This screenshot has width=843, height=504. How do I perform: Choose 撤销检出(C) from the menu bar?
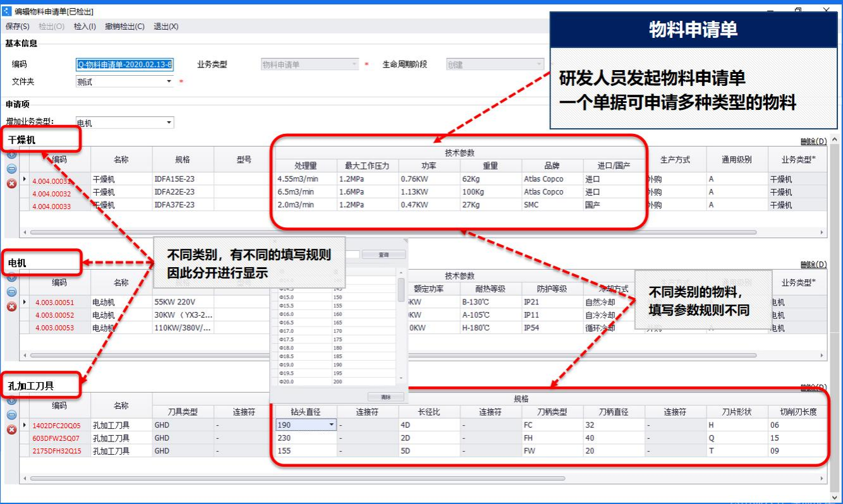124,27
